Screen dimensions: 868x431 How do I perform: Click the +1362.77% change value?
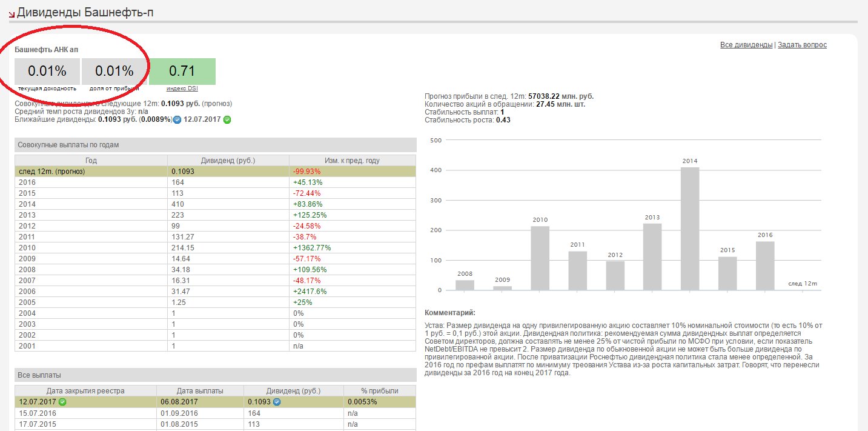pyautogui.click(x=312, y=248)
